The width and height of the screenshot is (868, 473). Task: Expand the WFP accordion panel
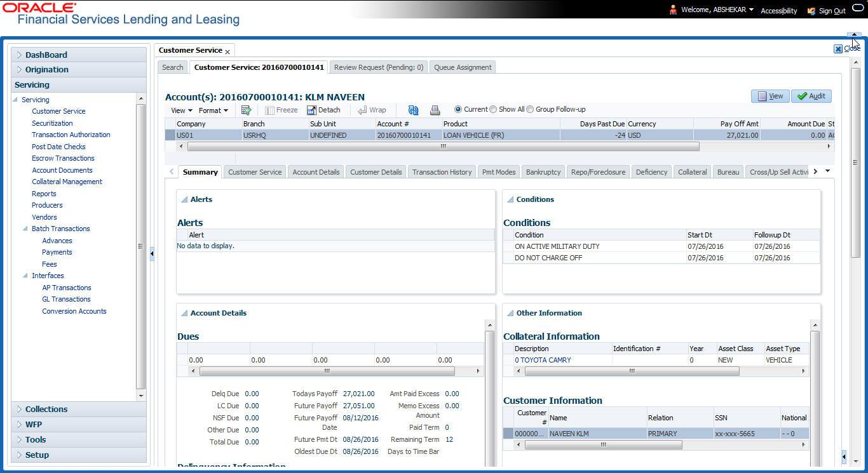[x=79, y=424]
